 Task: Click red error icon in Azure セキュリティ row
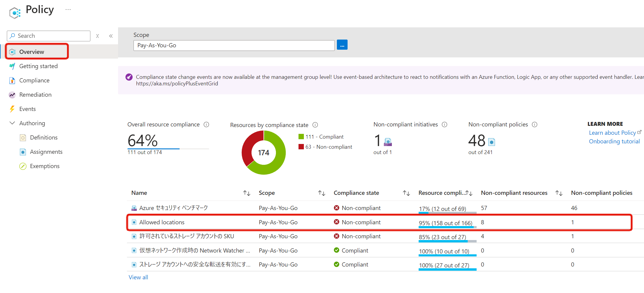(337, 208)
